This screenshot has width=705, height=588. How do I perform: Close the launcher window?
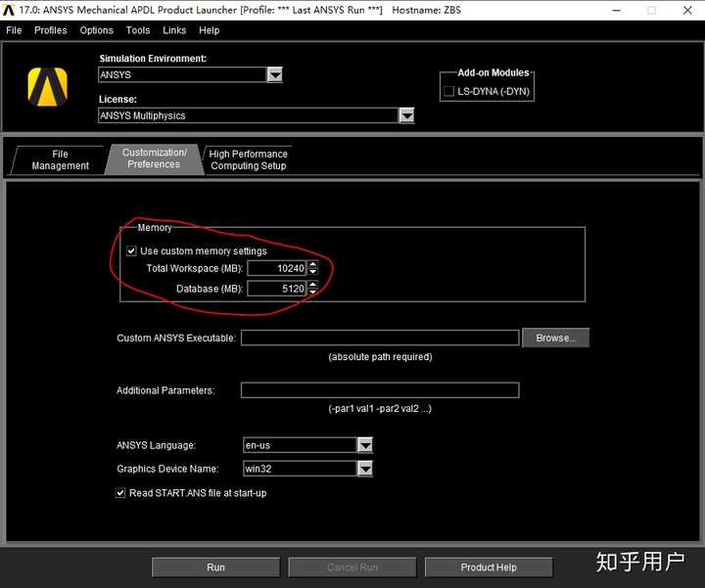click(687, 10)
